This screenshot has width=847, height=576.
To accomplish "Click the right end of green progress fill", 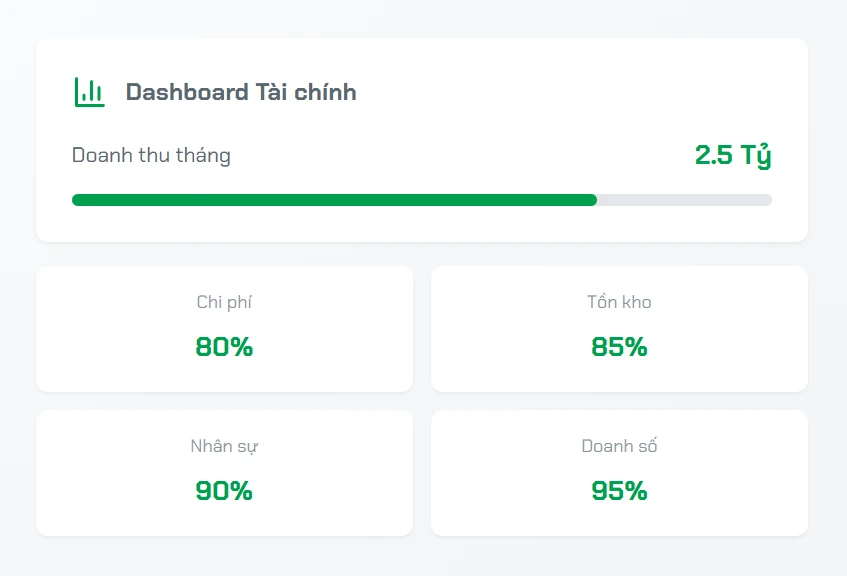I will 592,200.
